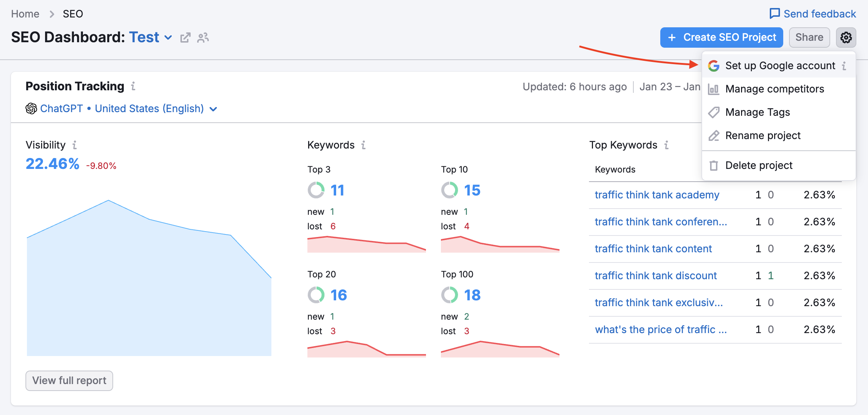Open the traffic think tank academy keyword link
The width and height of the screenshot is (868, 415).
(x=656, y=195)
